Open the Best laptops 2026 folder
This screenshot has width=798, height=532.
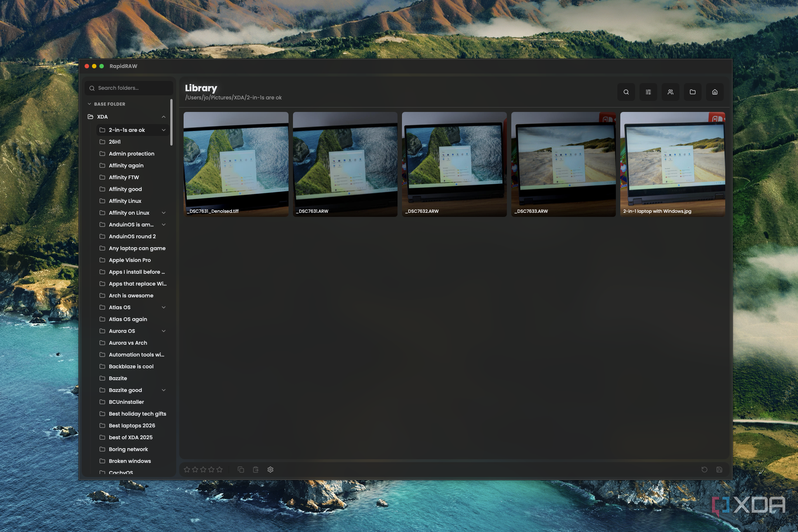click(x=133, y=426)
